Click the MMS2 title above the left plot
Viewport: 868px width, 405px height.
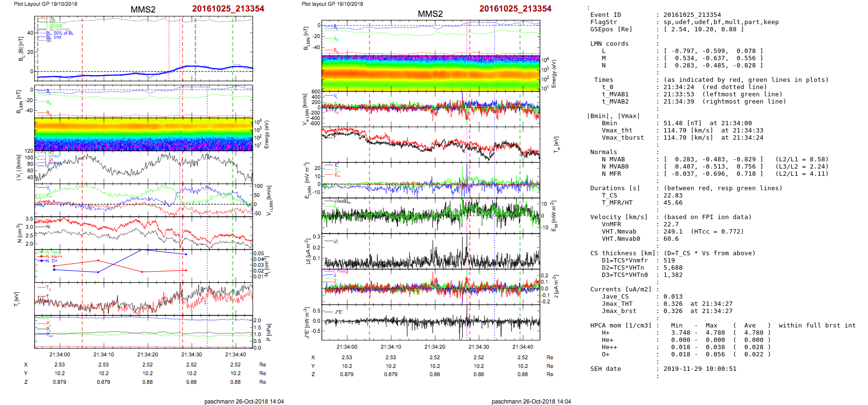coord(143,10)
